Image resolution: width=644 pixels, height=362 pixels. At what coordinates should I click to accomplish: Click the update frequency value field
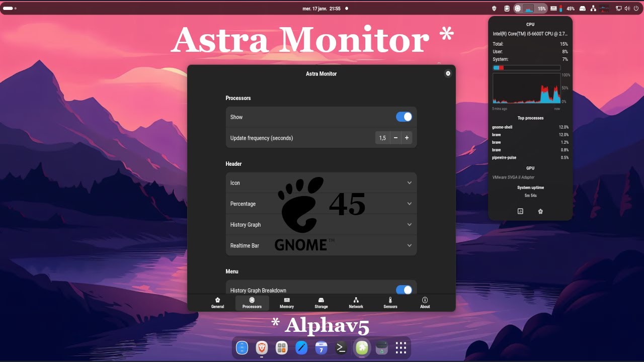tap(382, 138)
